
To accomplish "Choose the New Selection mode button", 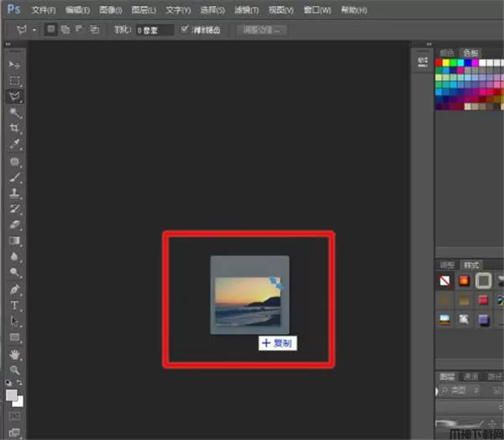I will [x=52, y=29].
